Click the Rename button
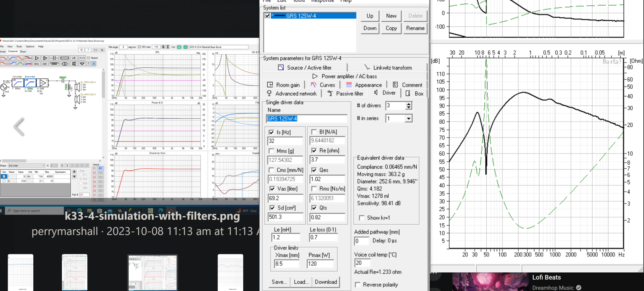This screenshot has height=291, width=644. 415,28
